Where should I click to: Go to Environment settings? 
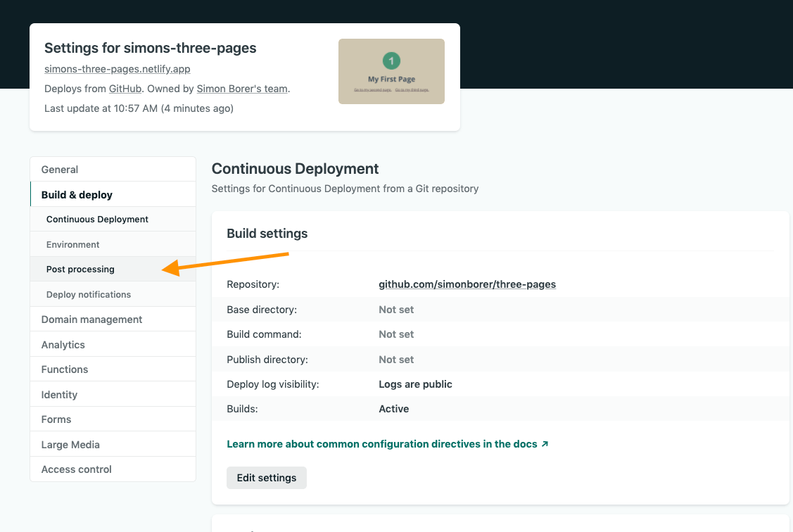tap(73, 245)
